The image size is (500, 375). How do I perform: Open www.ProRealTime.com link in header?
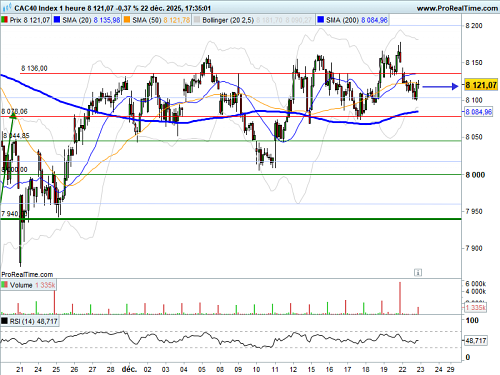pos(457,8)
